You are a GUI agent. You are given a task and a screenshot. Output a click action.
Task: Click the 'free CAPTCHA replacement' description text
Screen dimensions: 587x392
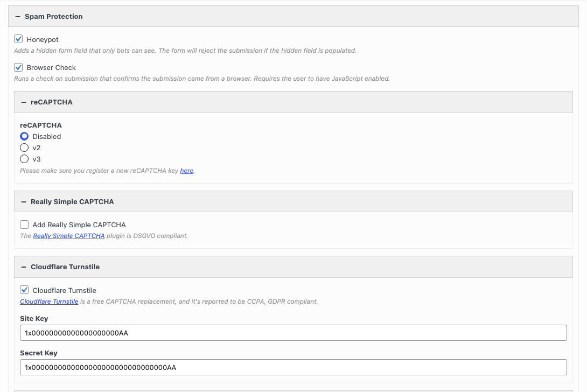[x=199, y=302]
